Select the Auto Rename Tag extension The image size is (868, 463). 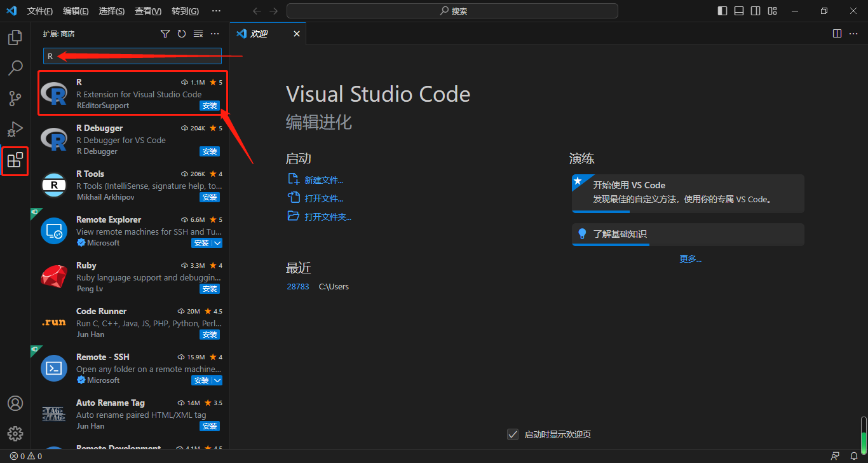click(x=130, y=414)
